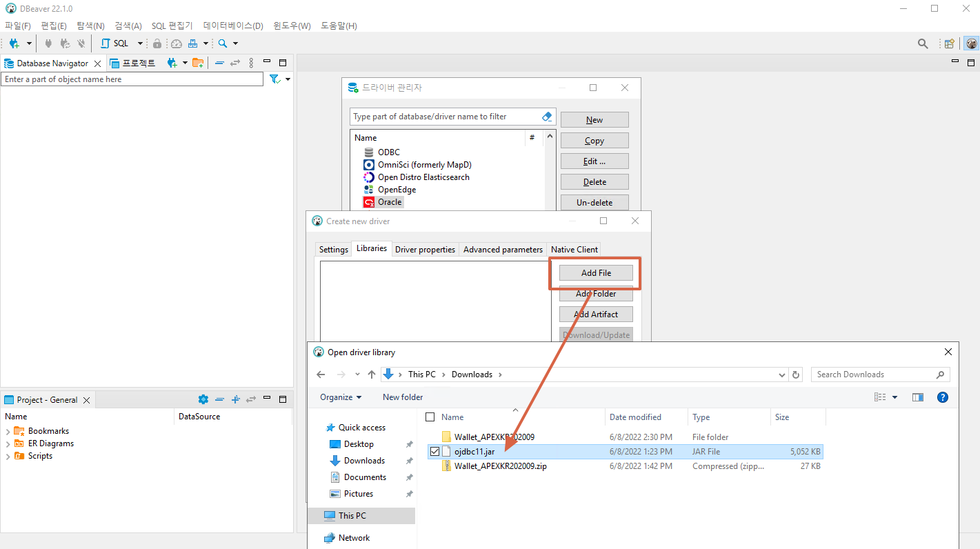The height and width of the screenshot is (549, 980).
Task: Tick the select-all checkbox beside the Name column header
Action: [430, 417]
